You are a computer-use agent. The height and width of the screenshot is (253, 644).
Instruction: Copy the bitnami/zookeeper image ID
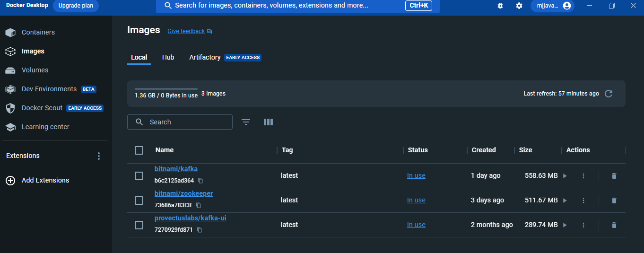199,205
